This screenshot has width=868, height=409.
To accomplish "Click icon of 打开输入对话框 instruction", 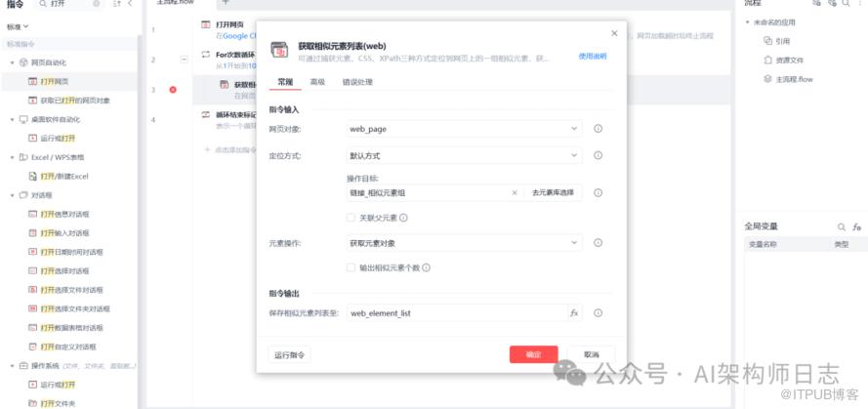I will coord(32,233).
